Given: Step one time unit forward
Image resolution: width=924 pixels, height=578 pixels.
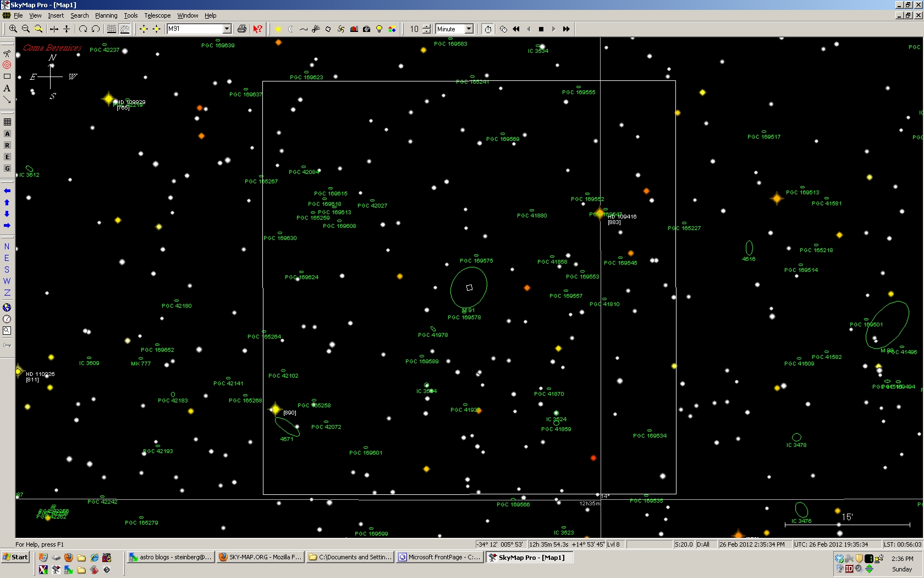Looking at the screenshot, I should [x=554, y=29].
